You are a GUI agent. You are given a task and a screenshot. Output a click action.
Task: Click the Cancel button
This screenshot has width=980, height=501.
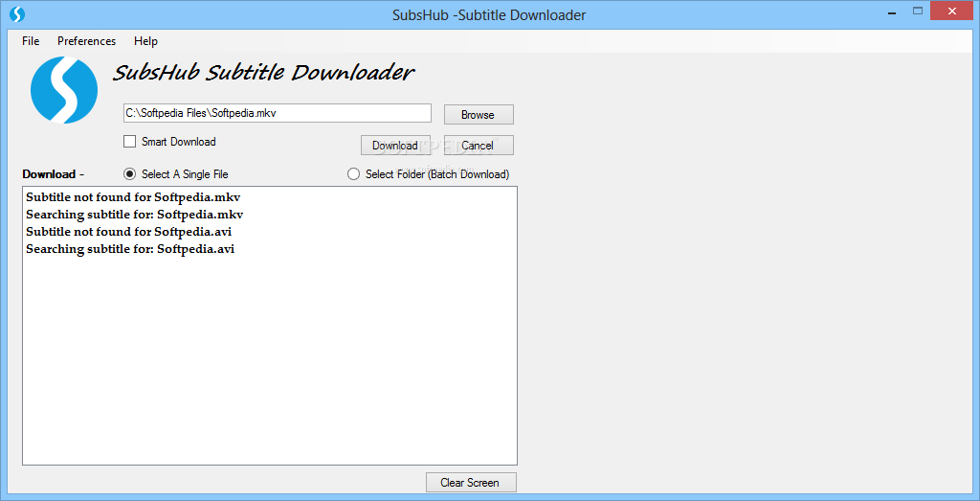479,145
